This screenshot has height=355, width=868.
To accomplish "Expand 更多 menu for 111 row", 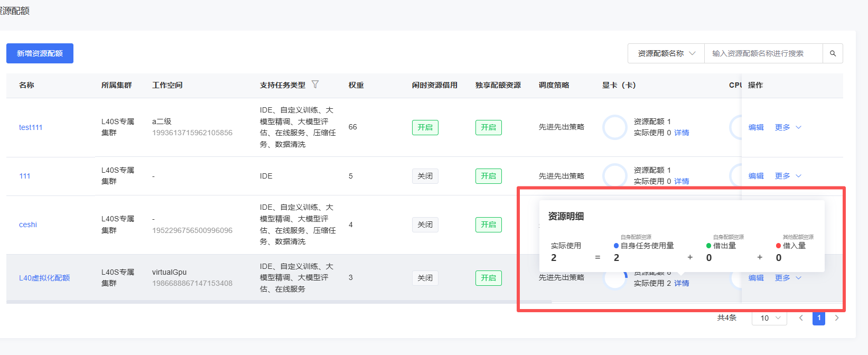I will 788,176.
